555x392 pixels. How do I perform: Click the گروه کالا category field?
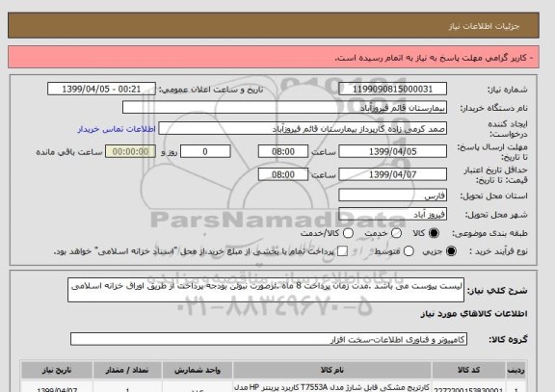[269, 339]
